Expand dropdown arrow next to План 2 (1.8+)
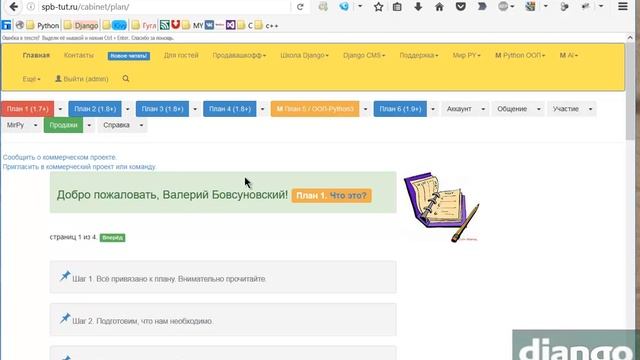This screenshot has height=360, width=640. (x=128, y=109)
